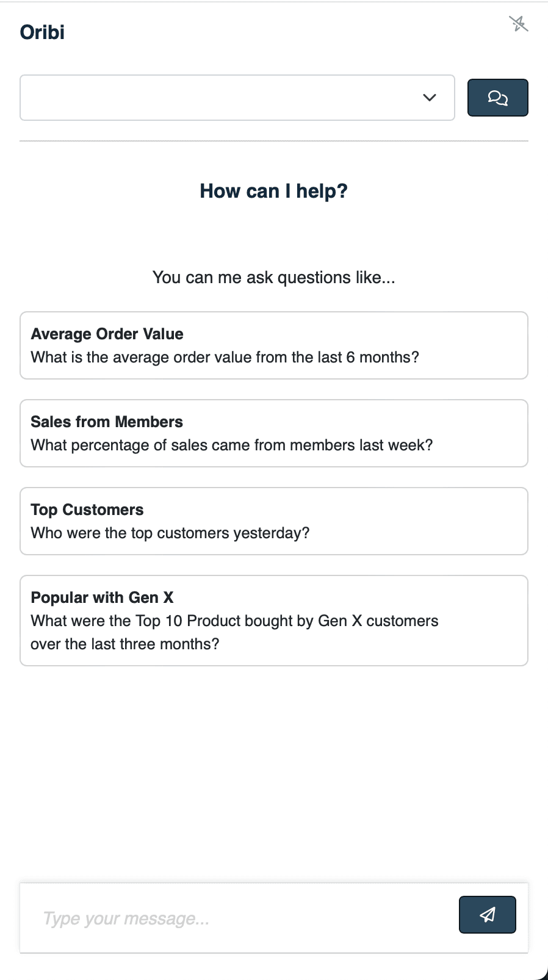Pick the Top Customers suggestion card
The image size is (548, 980).
pyautogui.click(x=274, y=521)
